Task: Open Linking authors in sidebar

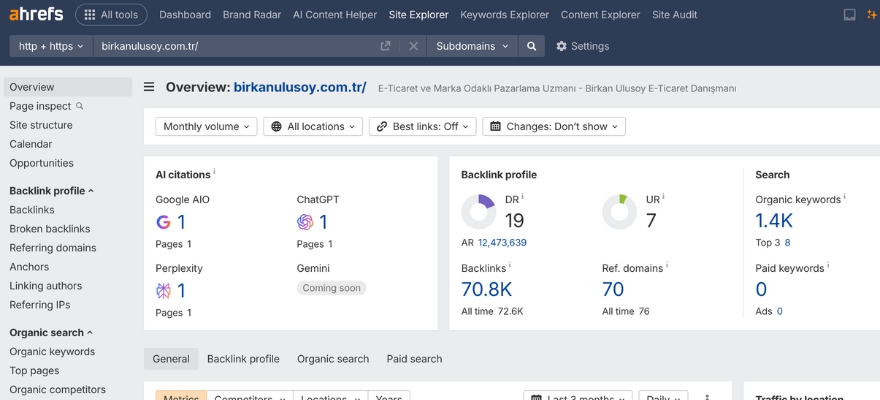Action: [x=45, y=286]
